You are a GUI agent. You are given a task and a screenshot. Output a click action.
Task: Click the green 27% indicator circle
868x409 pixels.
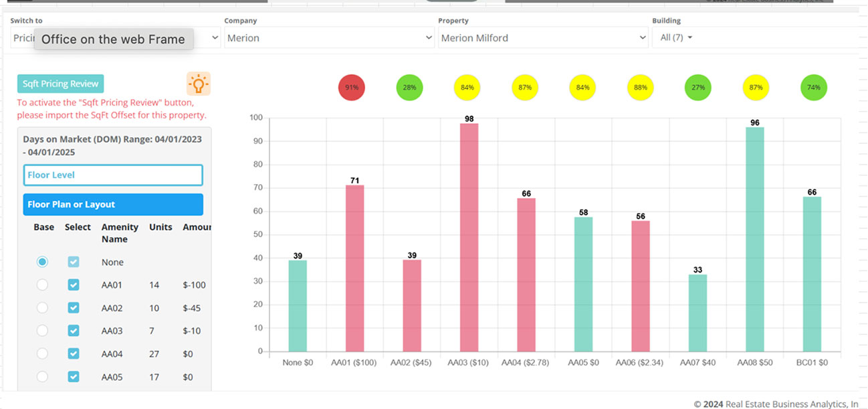(x=698, y=88)
